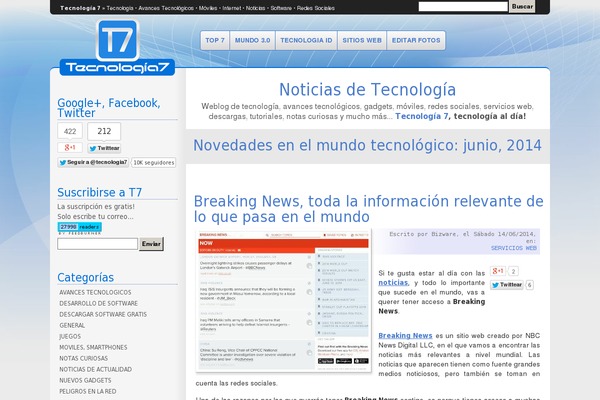The image size is (600, 400).
Task: Open PELIGROS EN LA RED category
Action: click(88, 392)
